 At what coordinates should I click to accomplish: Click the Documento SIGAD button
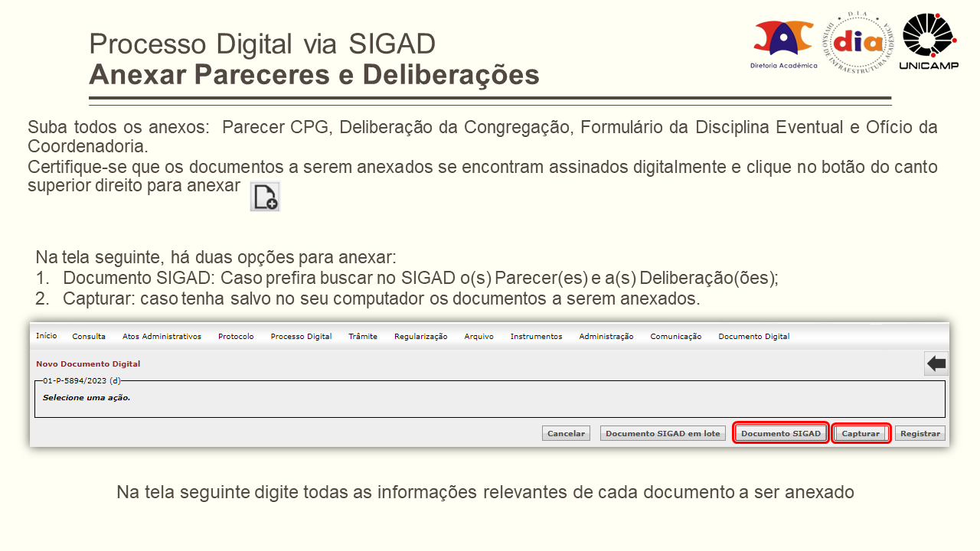781,433
